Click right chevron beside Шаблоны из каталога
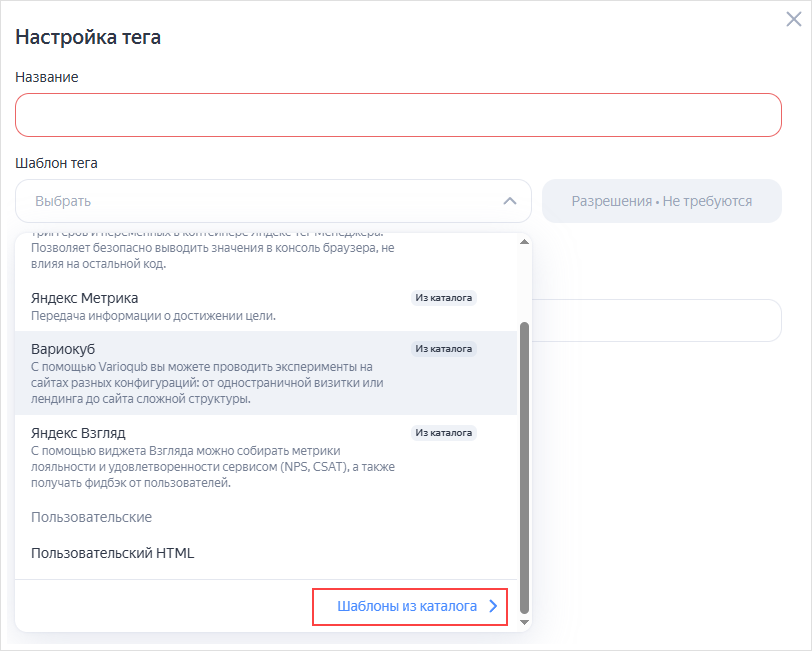Screen dimensions: 812x651 click(493, 606)
